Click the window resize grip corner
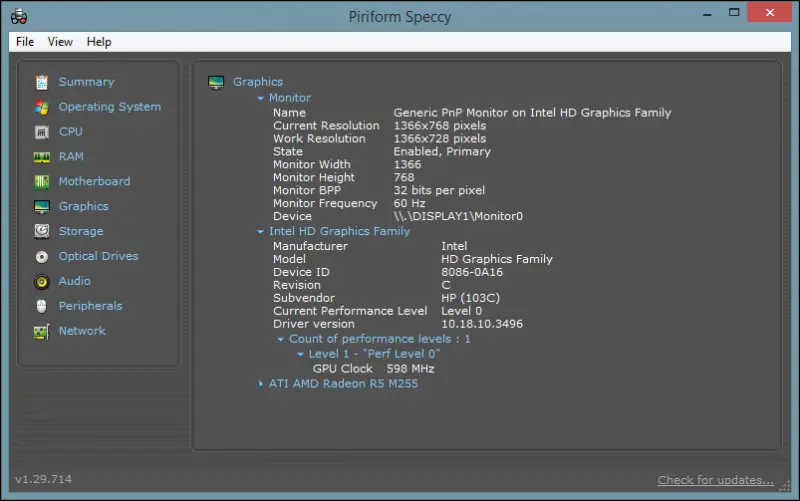Screen dimensions: 800x501 tap(786, 486)
